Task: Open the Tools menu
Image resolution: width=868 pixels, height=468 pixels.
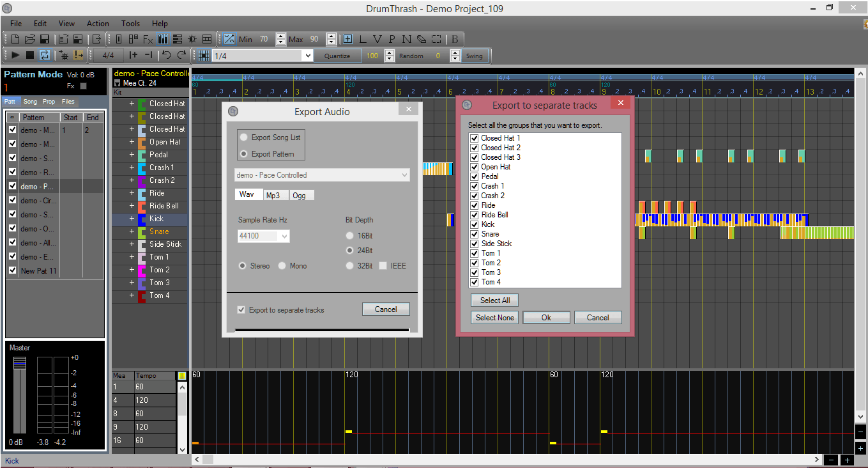Action: pos(131,24)
